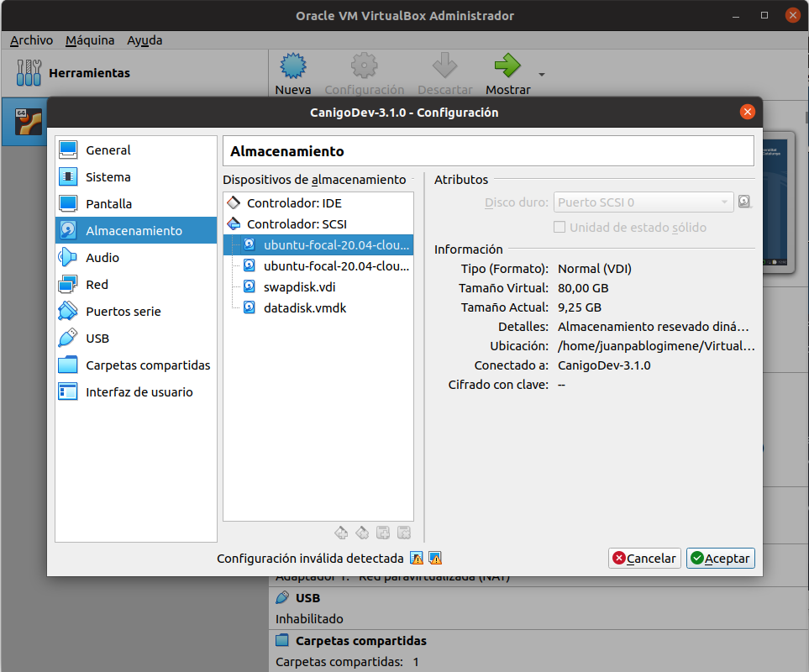Click second invalid configuration warning icon
The height and width of the screenshot is (672, 809).
[x=435, y=558]
